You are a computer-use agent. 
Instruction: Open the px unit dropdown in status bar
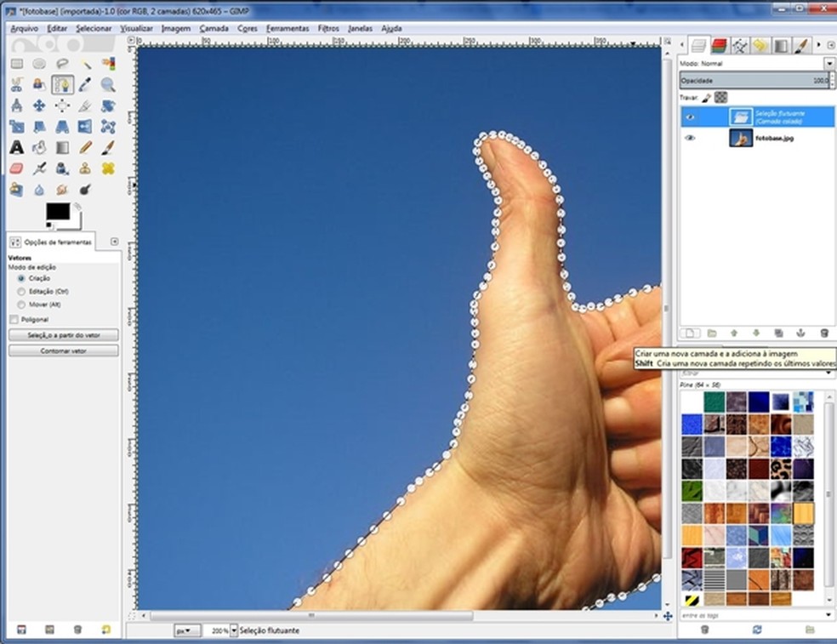187,630
